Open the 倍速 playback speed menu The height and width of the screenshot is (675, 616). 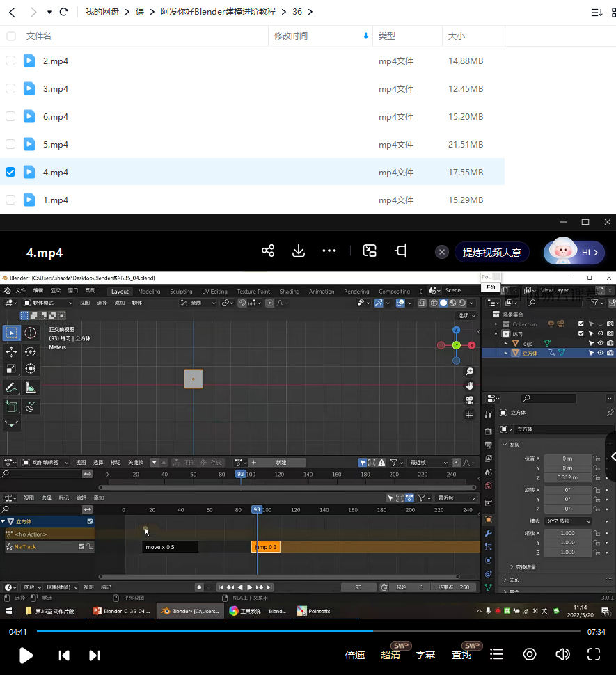coord(355,655)
